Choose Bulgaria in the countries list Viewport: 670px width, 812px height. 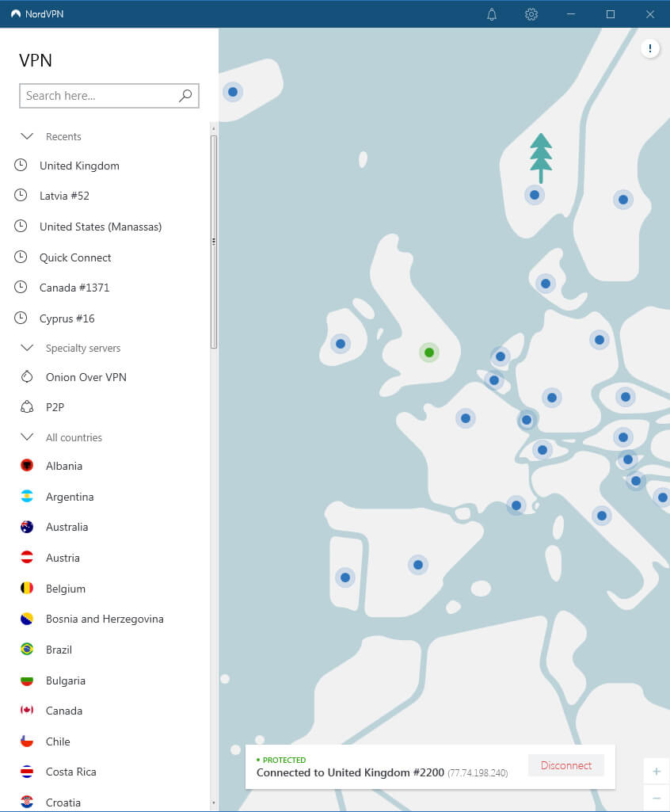tap(66, 680)
